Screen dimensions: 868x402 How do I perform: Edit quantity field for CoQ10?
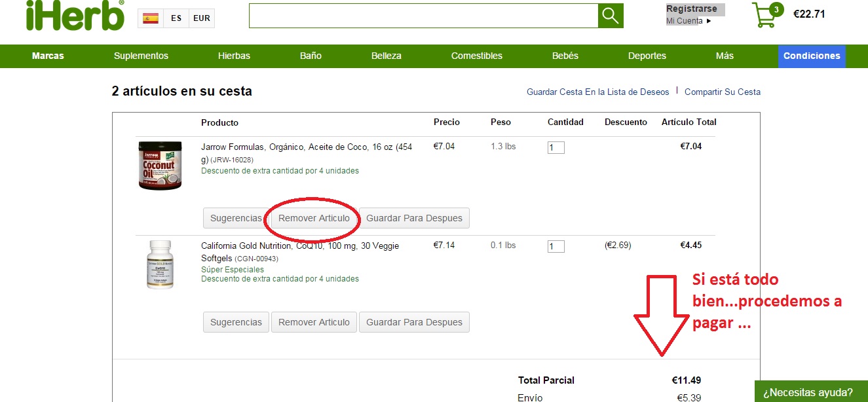click(x=556, y=246)
